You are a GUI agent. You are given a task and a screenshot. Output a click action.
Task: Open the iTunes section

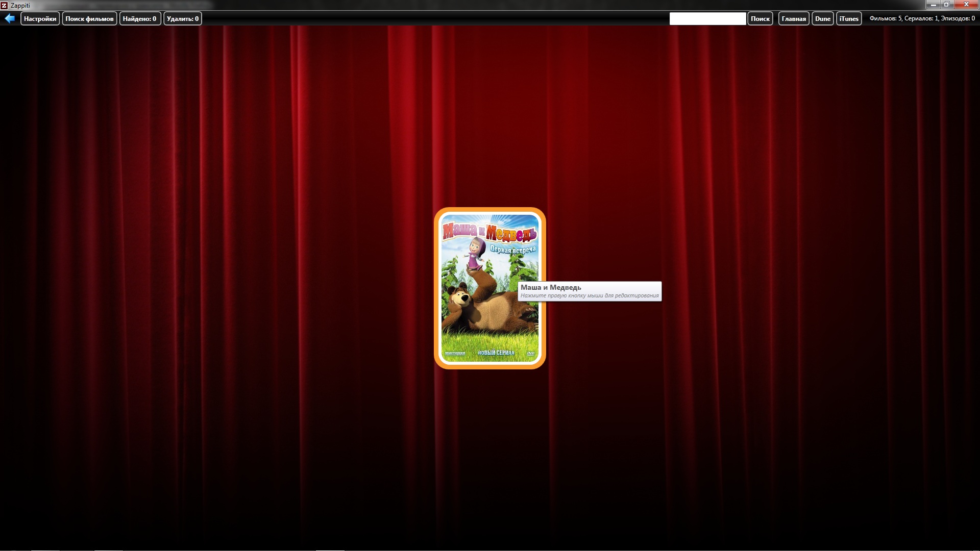click(849, 19)
